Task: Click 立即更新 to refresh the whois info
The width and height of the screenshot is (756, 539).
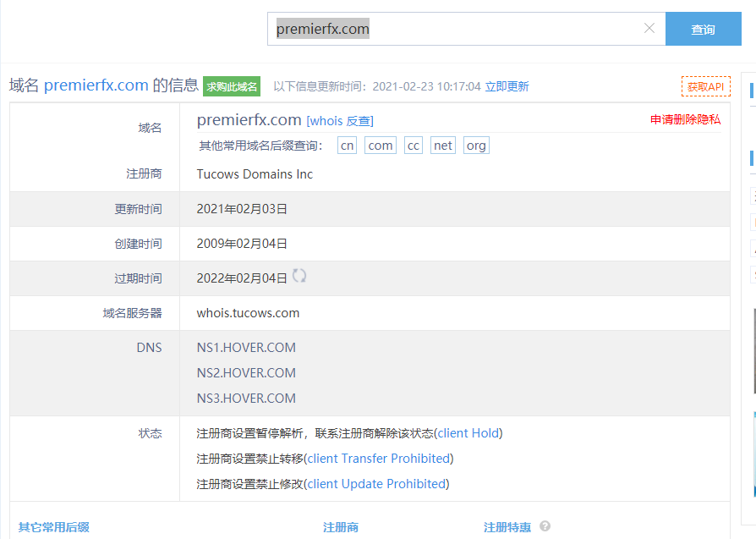Action: pyautogui.click(x=507, y=86)
